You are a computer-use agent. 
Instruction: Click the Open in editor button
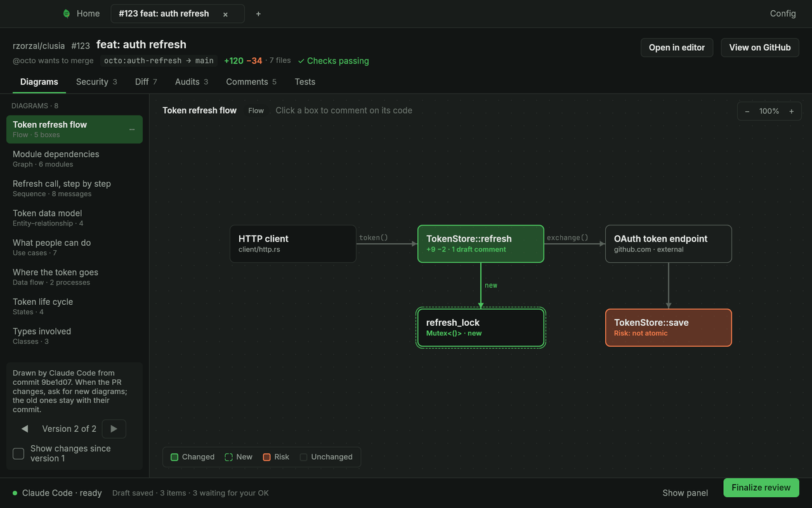(x=677, y=48)
